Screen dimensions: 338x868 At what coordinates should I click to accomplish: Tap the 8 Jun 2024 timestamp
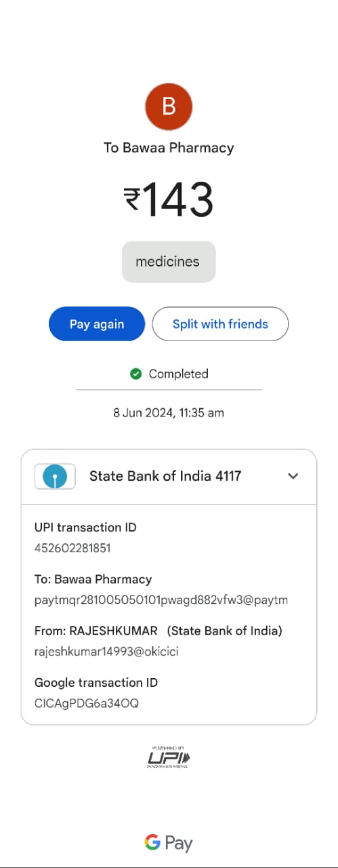[169, 412]
